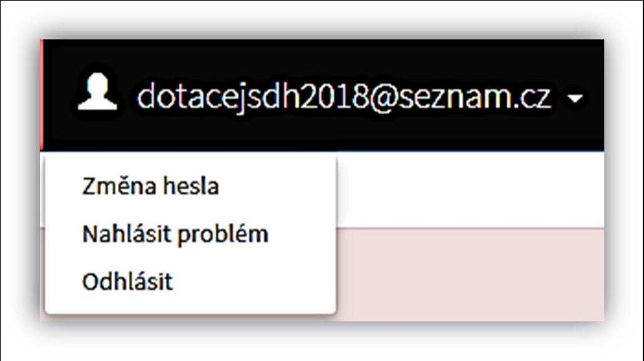Open the password change option

[150, 186]
